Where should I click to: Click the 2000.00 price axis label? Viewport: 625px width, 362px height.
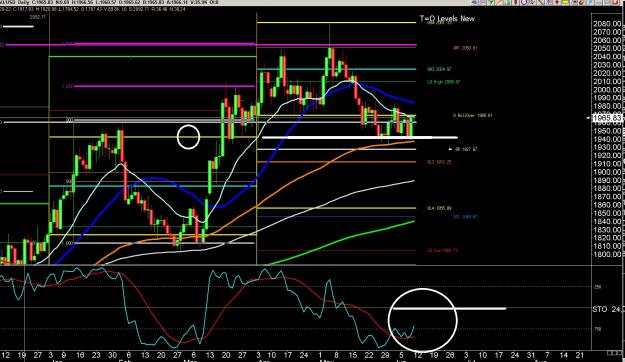click(x=607, y=90)
